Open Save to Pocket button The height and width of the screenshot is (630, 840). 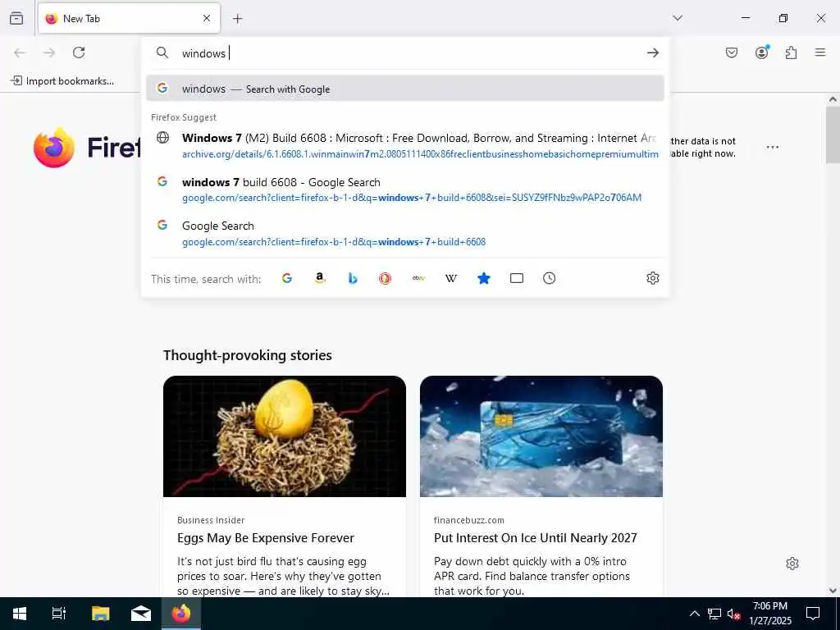[731, 52]
